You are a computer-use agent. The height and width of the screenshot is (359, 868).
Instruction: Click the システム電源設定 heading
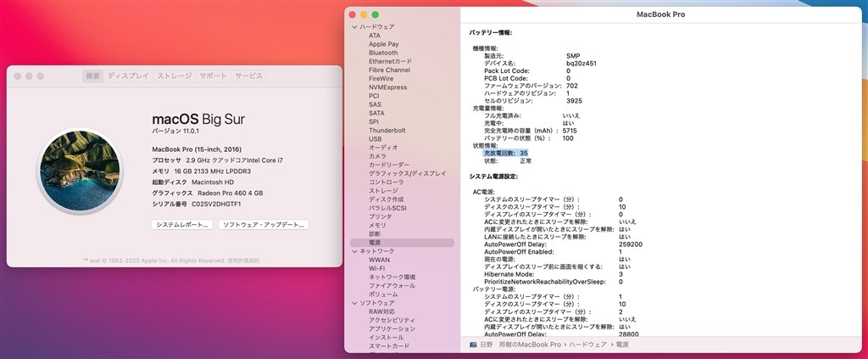pos(493,177)
